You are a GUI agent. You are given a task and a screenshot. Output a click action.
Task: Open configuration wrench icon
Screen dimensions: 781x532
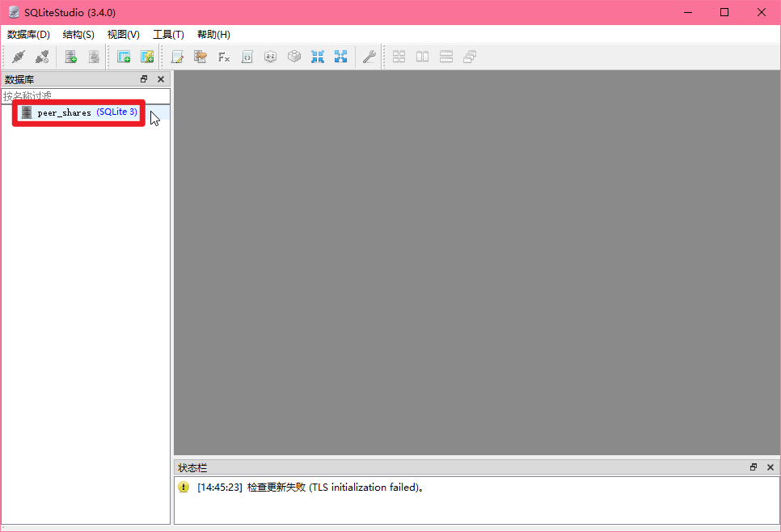coord(369,57)
